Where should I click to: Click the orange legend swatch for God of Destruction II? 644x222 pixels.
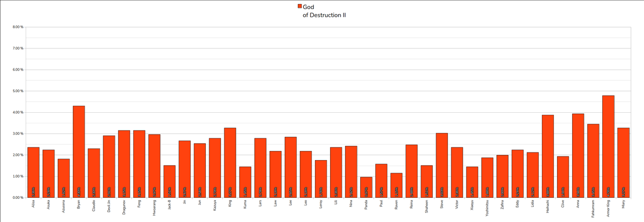[x=300, y=7]
